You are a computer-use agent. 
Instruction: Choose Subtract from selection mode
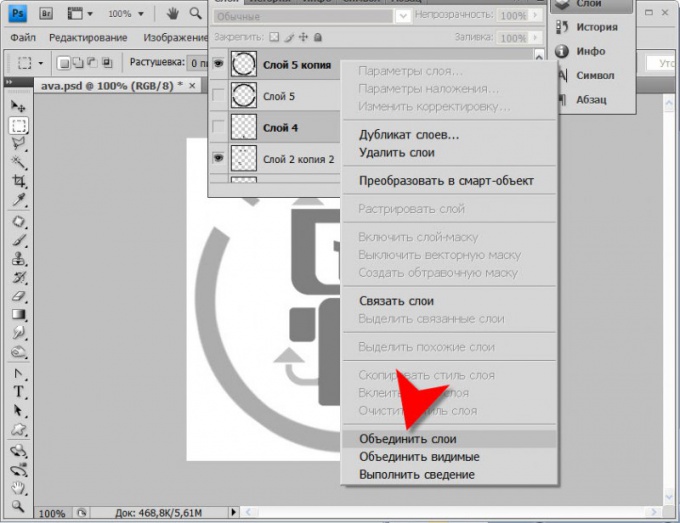(92, 63)
